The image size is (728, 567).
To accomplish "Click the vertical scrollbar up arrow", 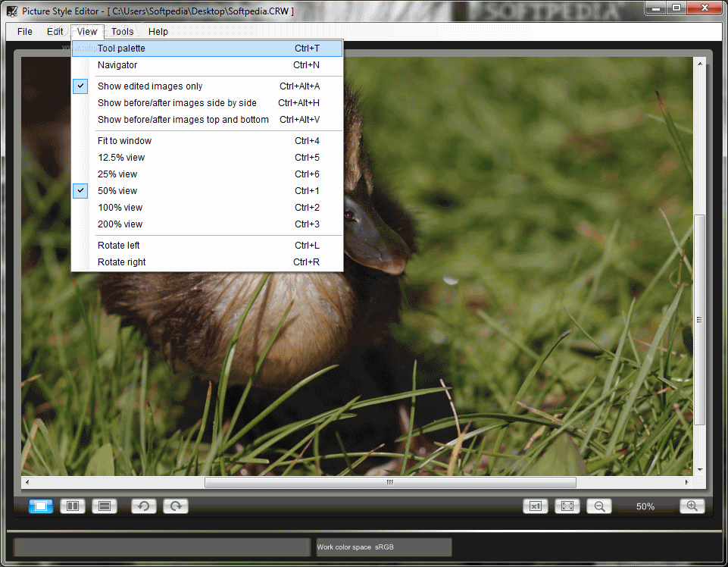I will 700,63.
